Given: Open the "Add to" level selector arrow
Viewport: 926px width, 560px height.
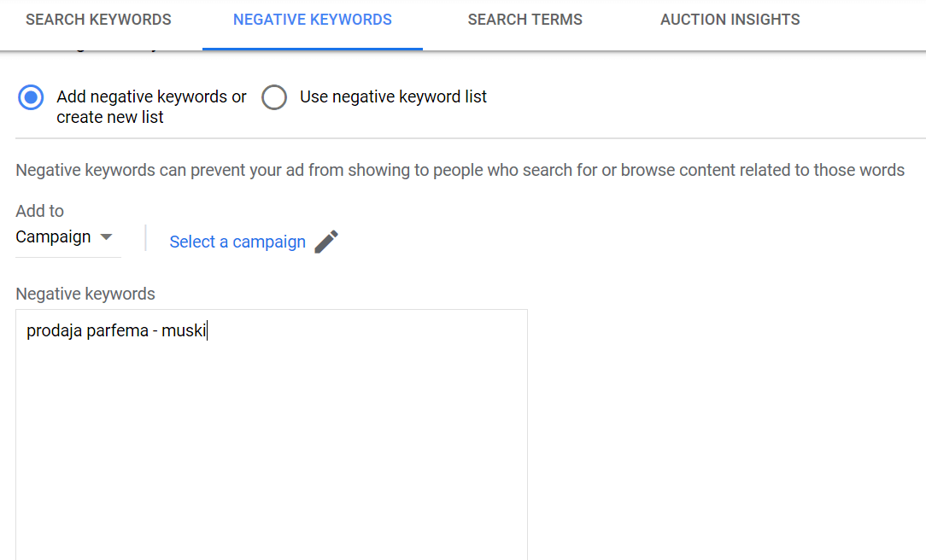Looking at the screenshot, I should point(107,236).
